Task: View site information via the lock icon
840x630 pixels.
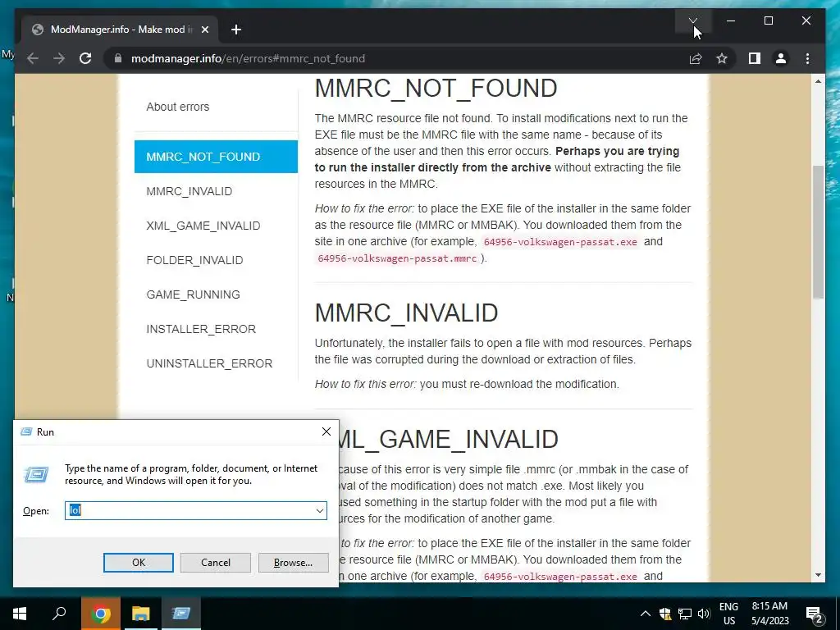Action: point(118,58)
